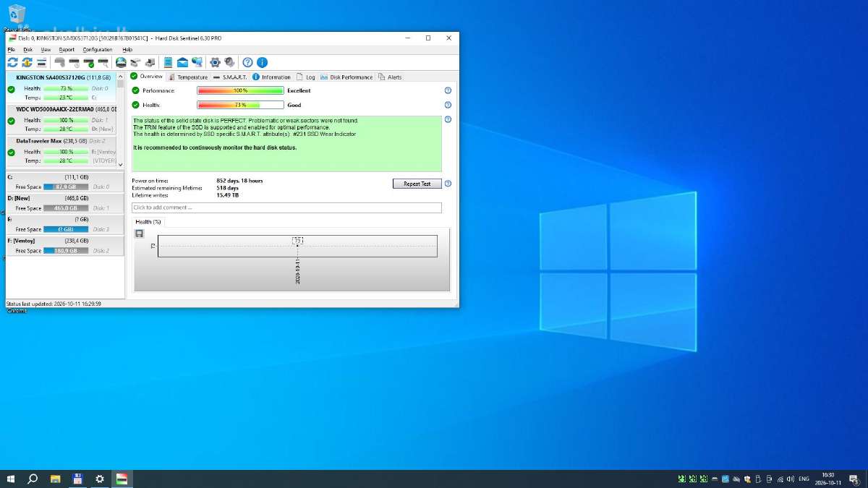Click the grey gear toolbar icon
This screenshot has height=488, width=868.
(229, 62)
